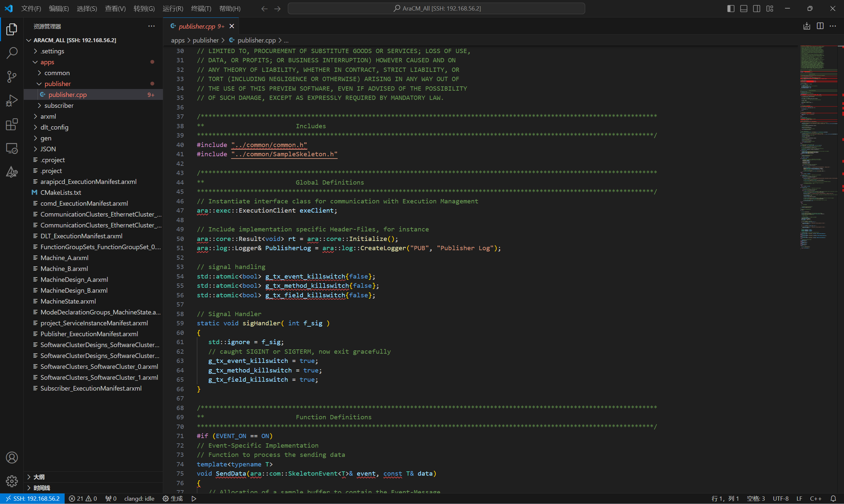
Task: Open the Source Control view
Action: [12, 77]
